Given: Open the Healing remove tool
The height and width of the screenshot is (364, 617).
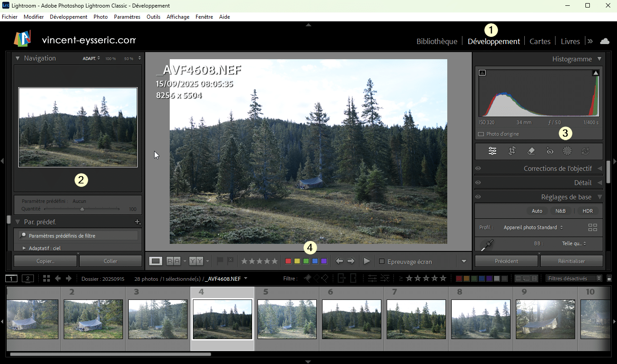Looking at the screenshot, I should tap(531, 151).
